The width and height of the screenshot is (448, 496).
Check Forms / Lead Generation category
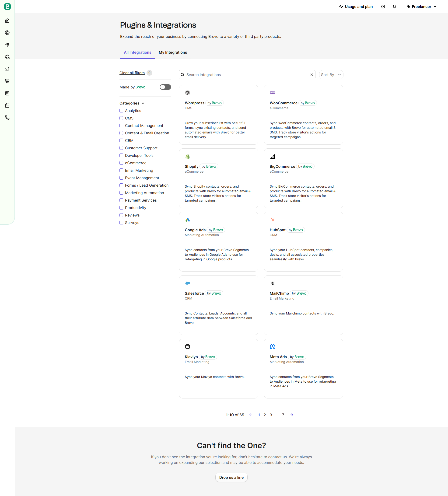point(121,185)
